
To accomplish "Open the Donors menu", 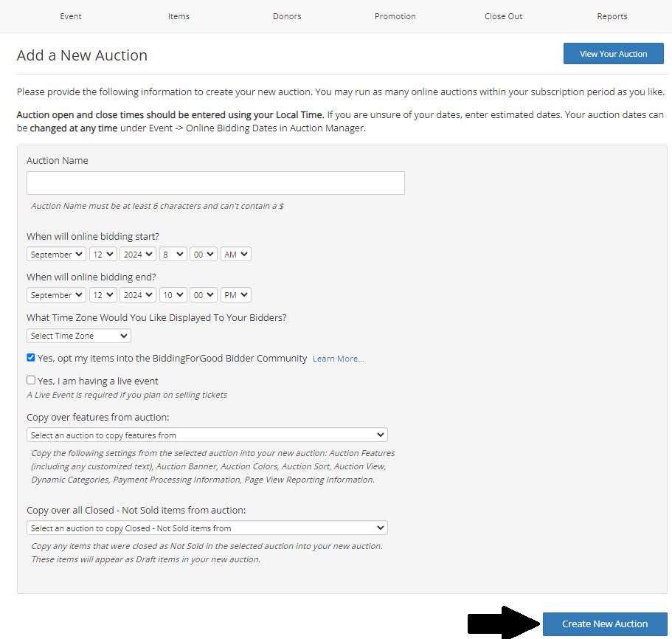I will click(287, 16).
